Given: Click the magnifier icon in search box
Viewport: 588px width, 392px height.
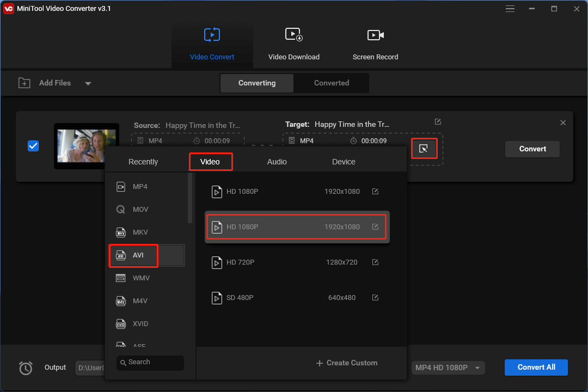Looking at the screenshot, I should [123, 363].
